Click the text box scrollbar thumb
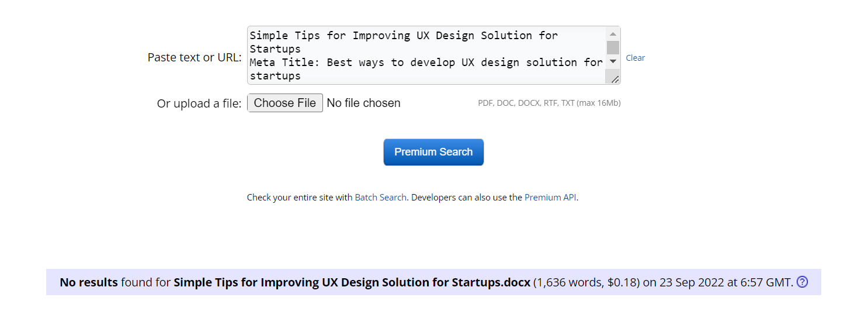The image size is (868, 332). pos(613,47)
